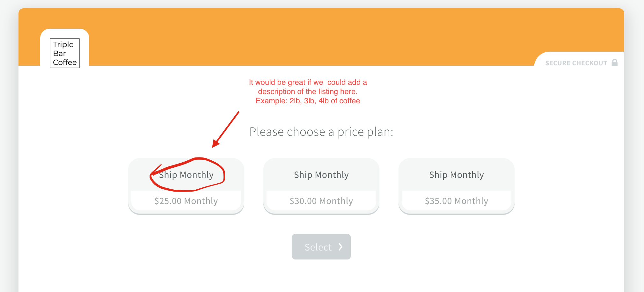Viewport: 644px width, 292px height.
Task: Click the red arrow annotation
Action: point(226,129)
